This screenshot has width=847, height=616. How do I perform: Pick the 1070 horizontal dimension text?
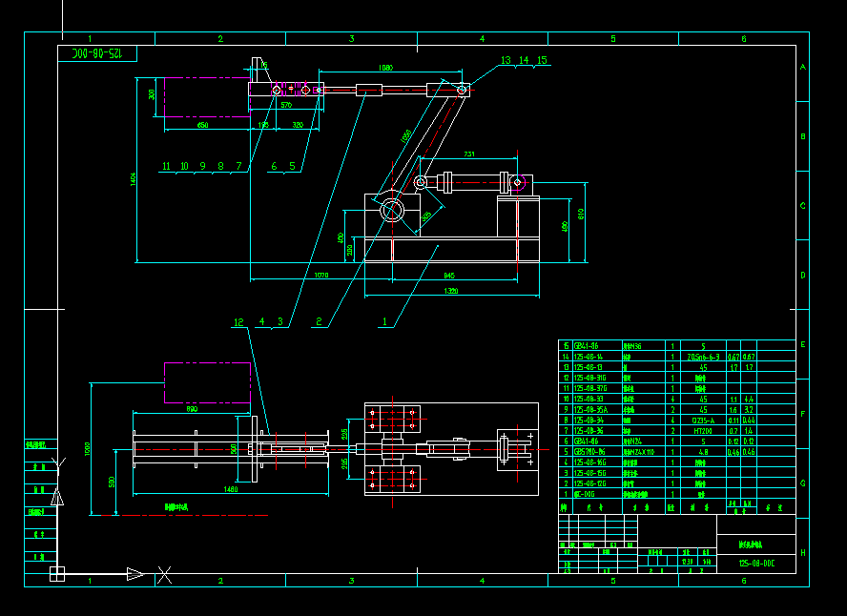320,276
